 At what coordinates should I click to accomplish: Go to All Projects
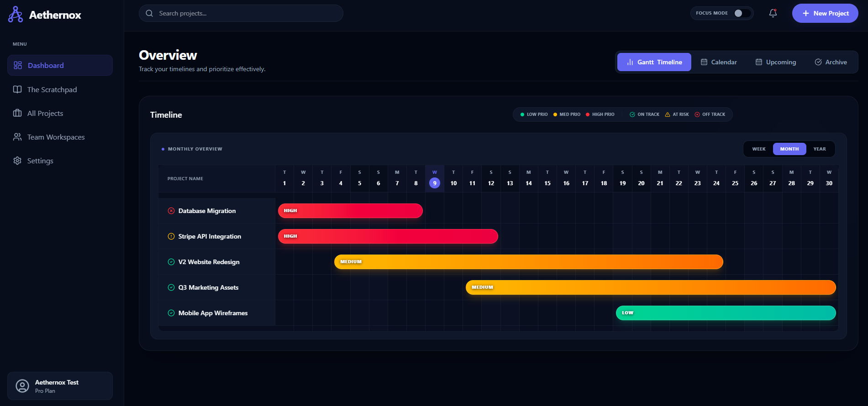(60, 113)
